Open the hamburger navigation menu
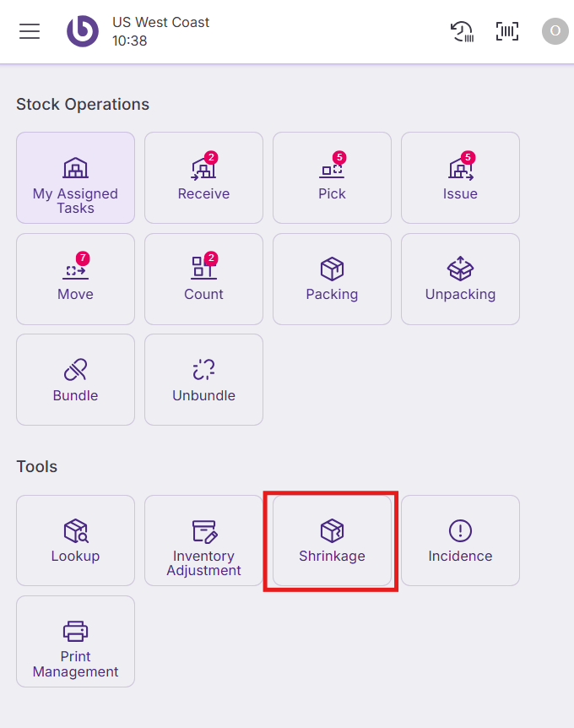 (30, 32)
